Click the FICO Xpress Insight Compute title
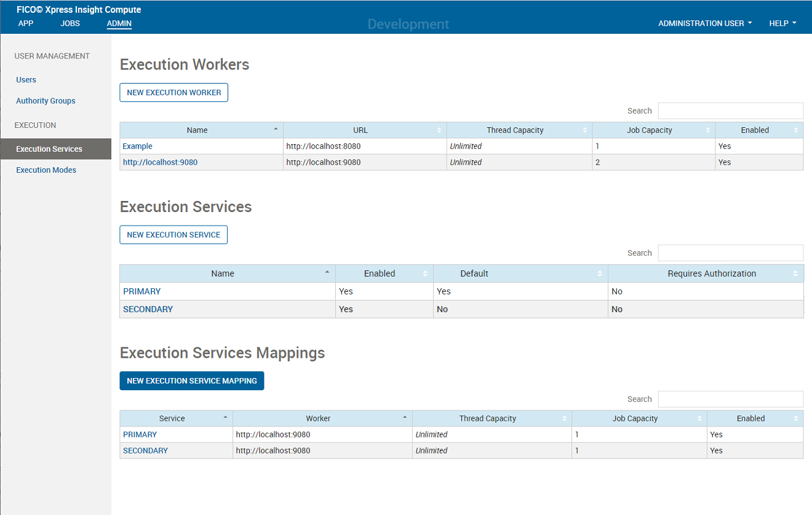812x515 pixels. (79, 10)
